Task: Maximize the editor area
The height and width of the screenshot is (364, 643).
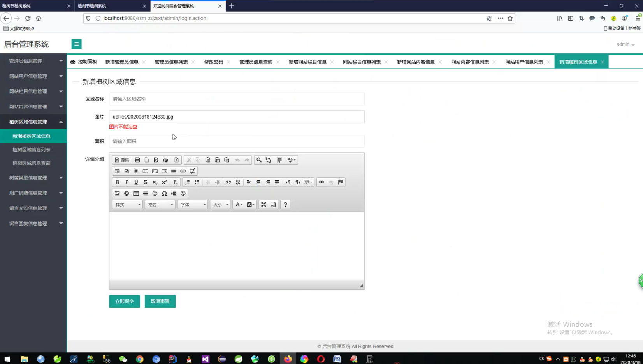Action: tap(264, 205)
